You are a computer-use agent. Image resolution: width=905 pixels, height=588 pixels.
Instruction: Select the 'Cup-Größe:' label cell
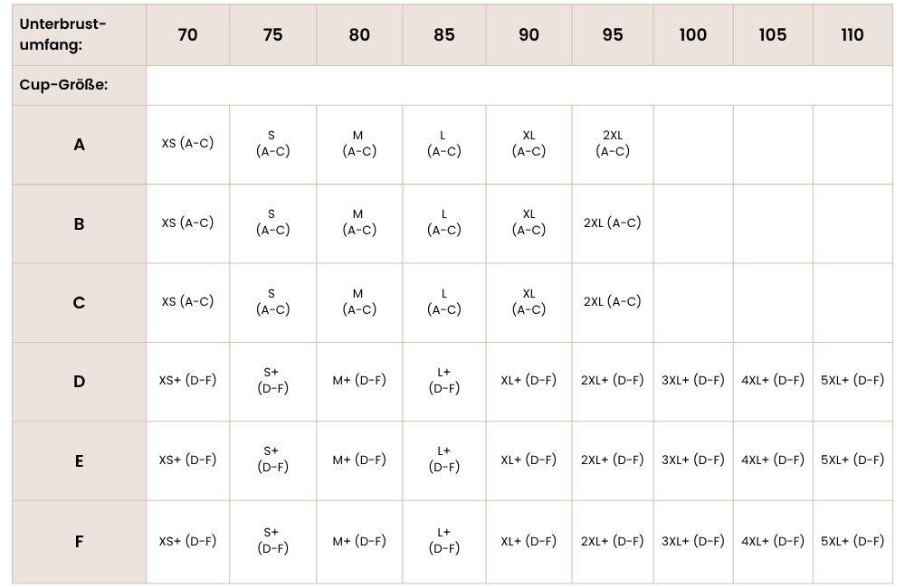(x=79, y=85)
